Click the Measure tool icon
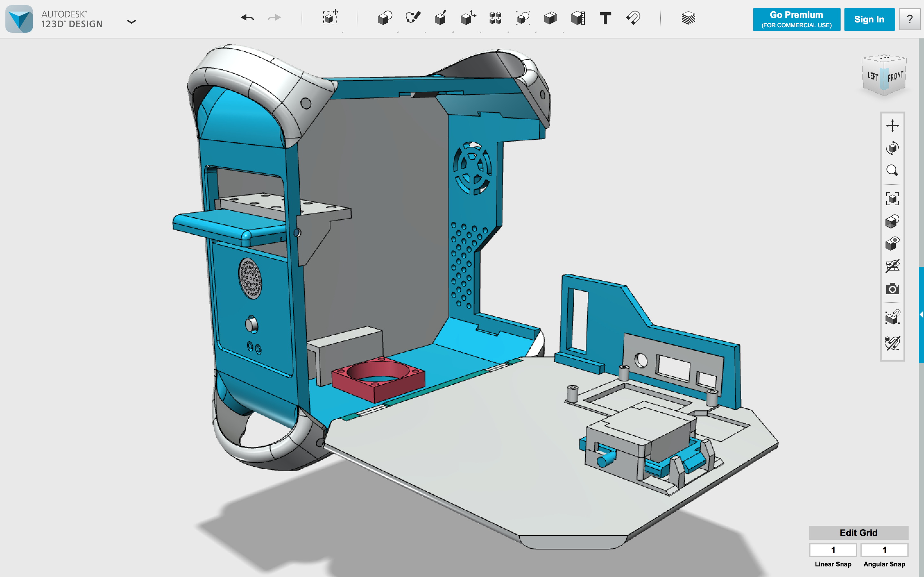 click(x=578, y=18)
